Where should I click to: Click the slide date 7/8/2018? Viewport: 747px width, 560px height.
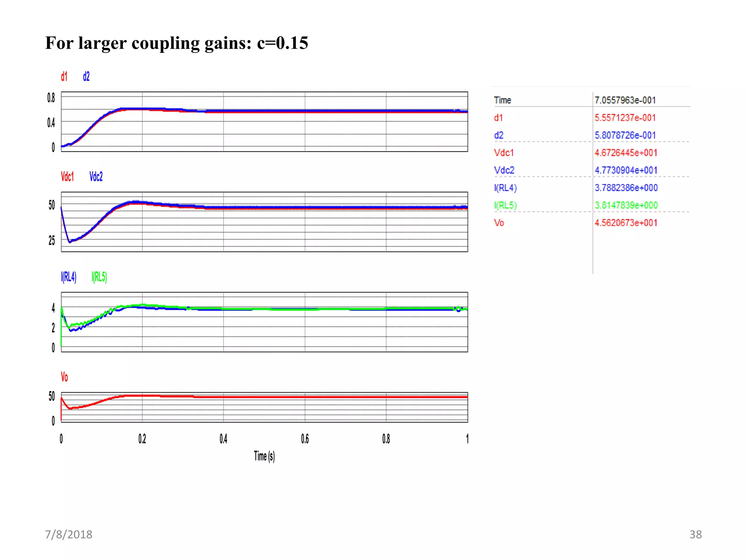[69, 534]
